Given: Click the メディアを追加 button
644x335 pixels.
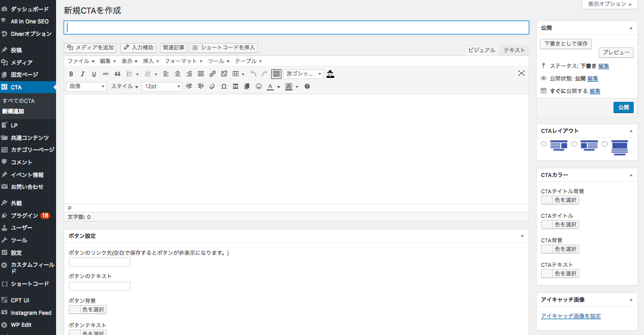Looking at the screenshot, I should pyautogui.click(x=90, y=48).
